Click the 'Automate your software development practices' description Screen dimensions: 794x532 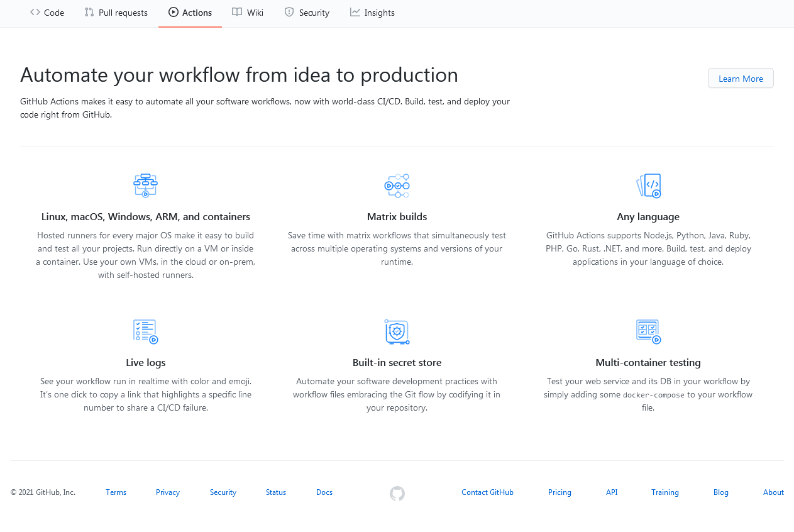tap(397, 394)
